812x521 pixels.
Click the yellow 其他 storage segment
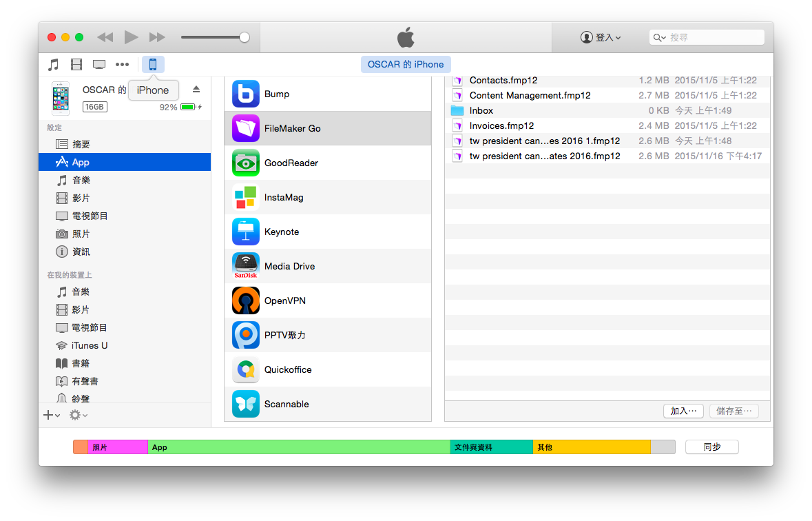(x=592, y=447)
